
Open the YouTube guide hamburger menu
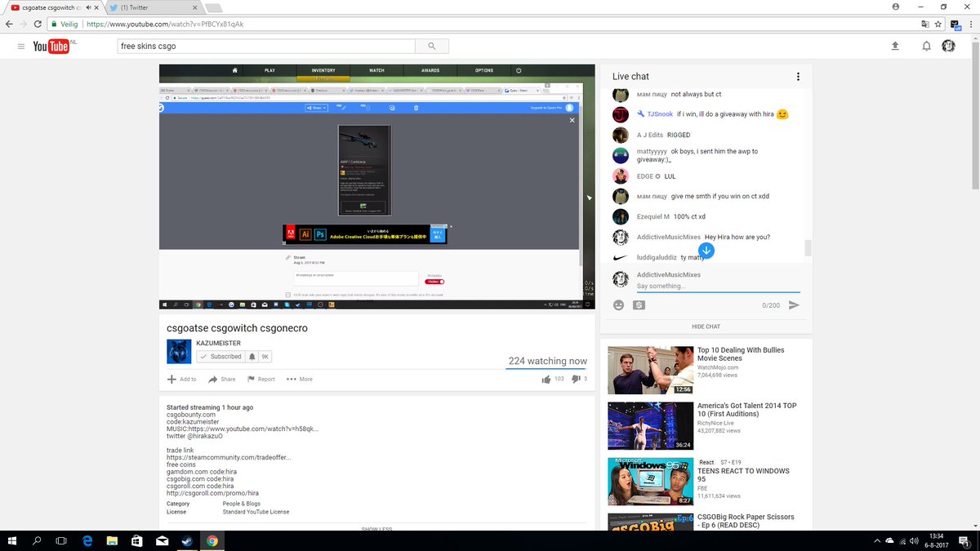(x=20, y=47)
